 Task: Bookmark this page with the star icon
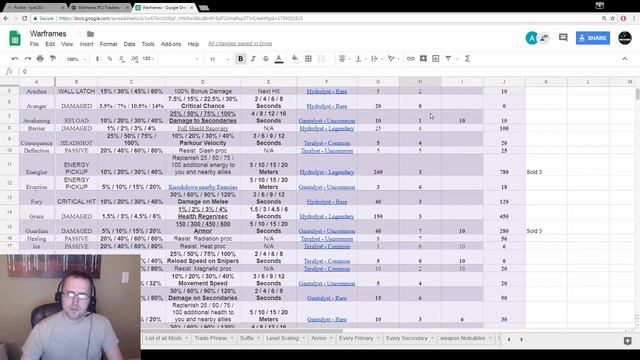(x=613, y=18)
